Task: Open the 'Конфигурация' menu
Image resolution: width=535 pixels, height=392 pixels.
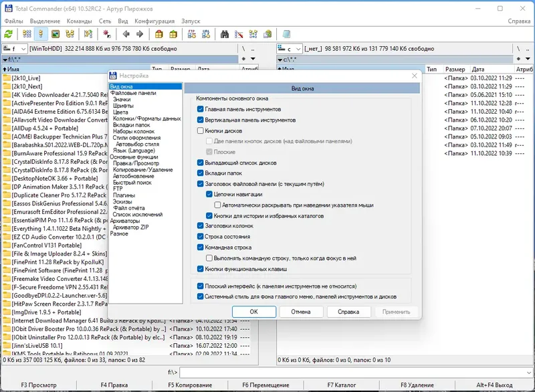Action: [x=154, y=21]
